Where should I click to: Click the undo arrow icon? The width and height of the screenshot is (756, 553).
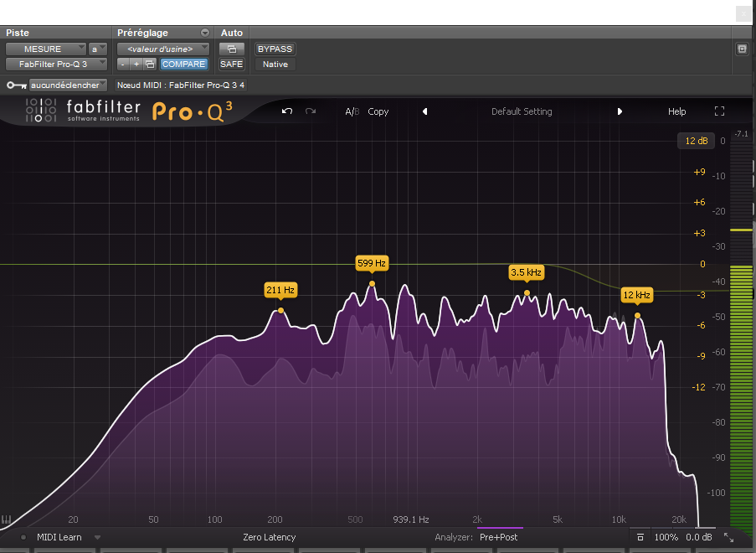287,111
